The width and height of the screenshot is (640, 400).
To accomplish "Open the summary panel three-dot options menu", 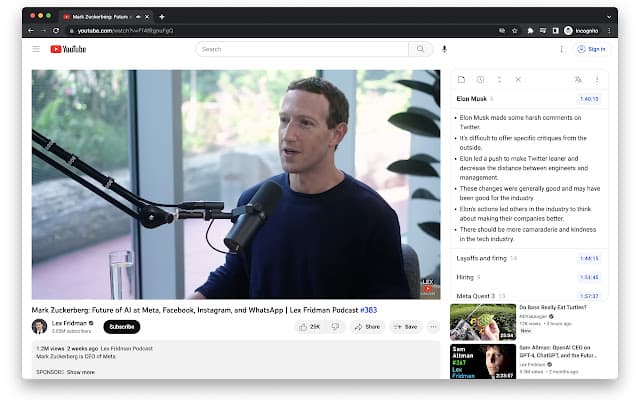I will [597, 79].
